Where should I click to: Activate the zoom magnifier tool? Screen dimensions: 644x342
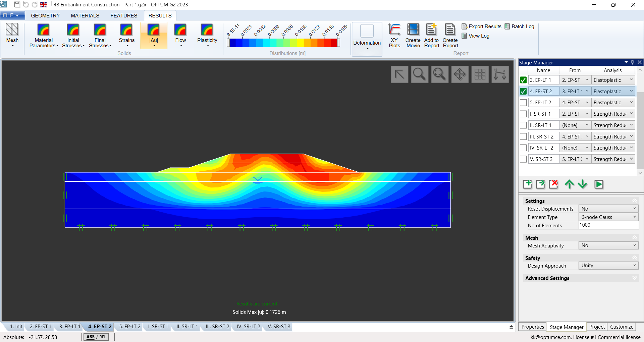point(420,74)
